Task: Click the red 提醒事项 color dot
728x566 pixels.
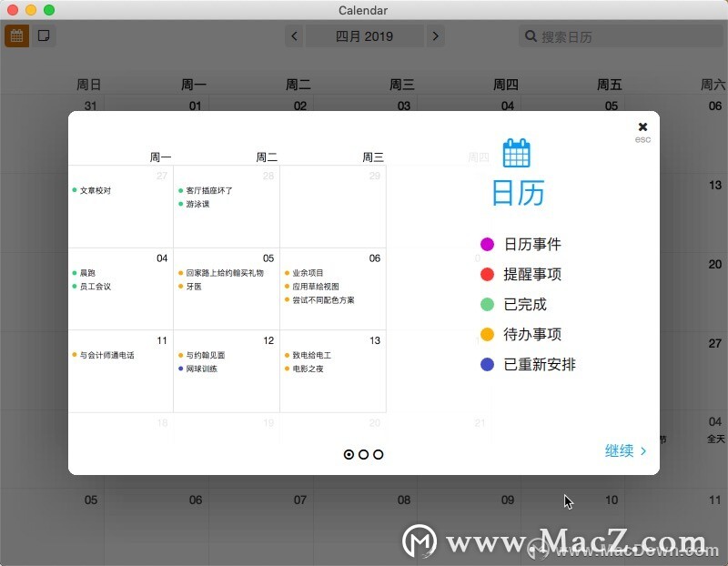Action: [487, 275]
